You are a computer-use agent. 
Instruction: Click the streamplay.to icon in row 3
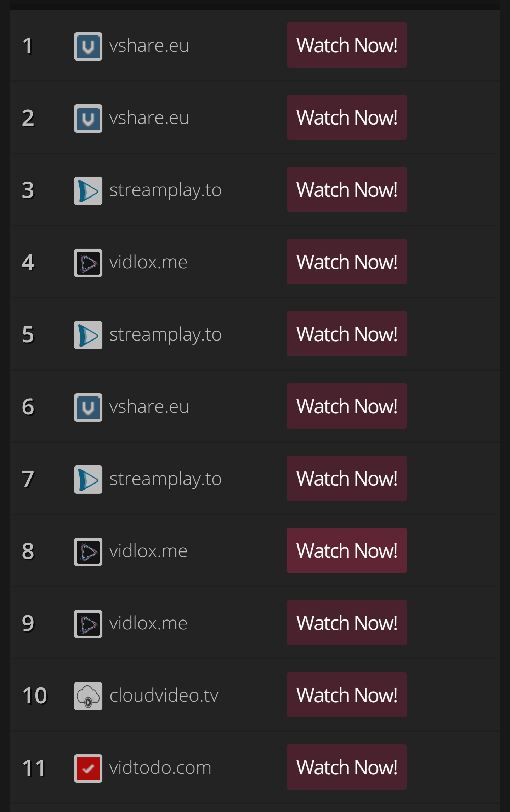click(x=88, y=191)
